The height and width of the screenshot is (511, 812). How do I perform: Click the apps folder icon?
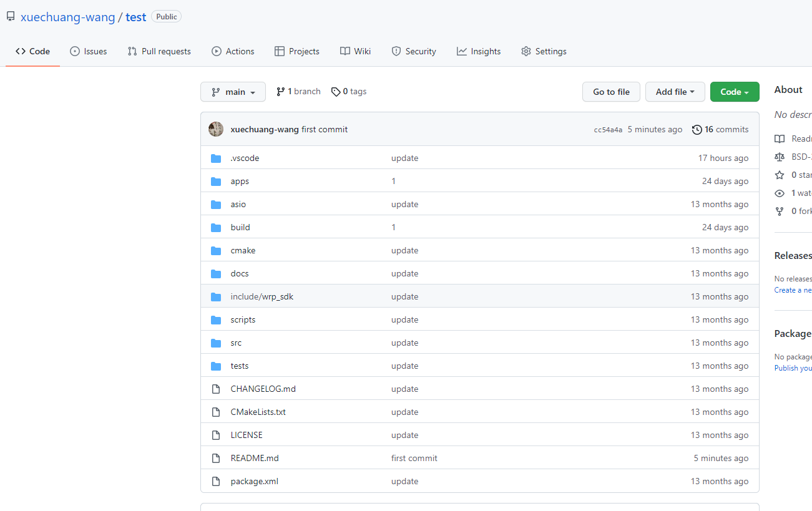(x=216, y=182)
